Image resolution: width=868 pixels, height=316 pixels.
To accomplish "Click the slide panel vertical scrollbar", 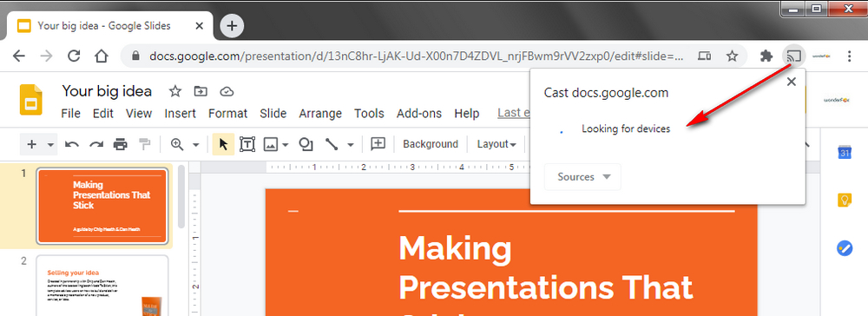I will point(181,196).
